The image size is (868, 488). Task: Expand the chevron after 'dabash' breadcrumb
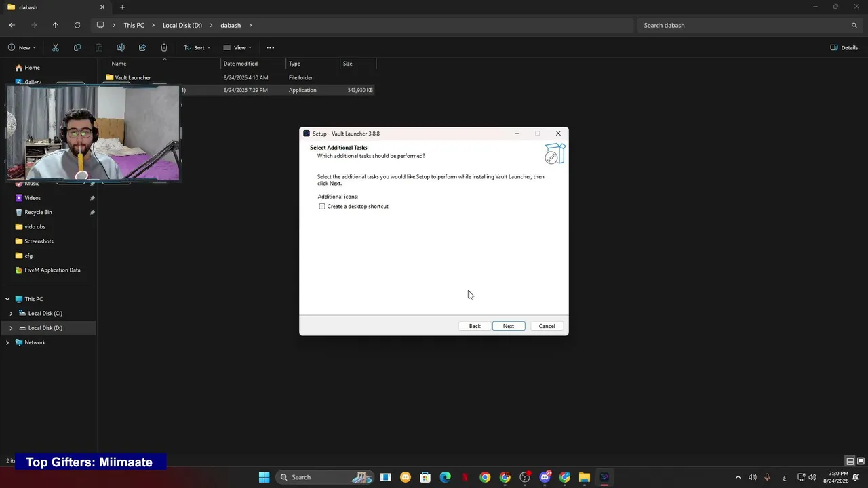pyautogui.click(x=250, y=25)
